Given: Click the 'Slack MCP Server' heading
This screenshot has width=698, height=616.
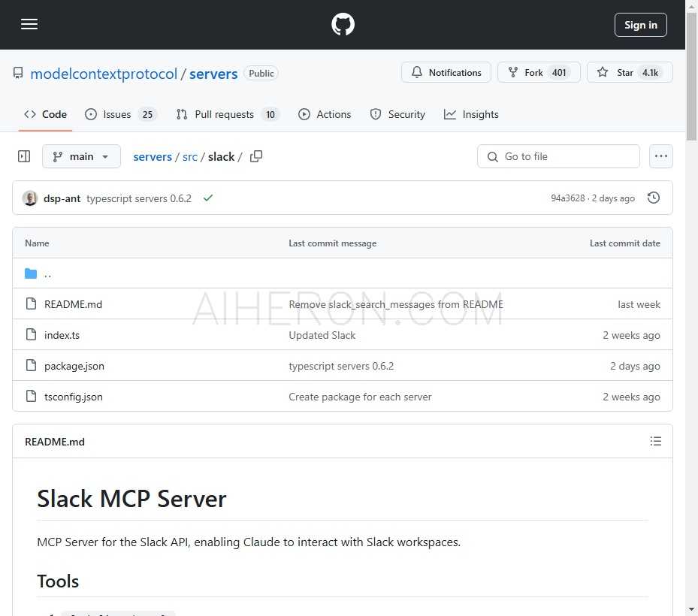Looking at the screenshot, I should (x=131, y=499).
